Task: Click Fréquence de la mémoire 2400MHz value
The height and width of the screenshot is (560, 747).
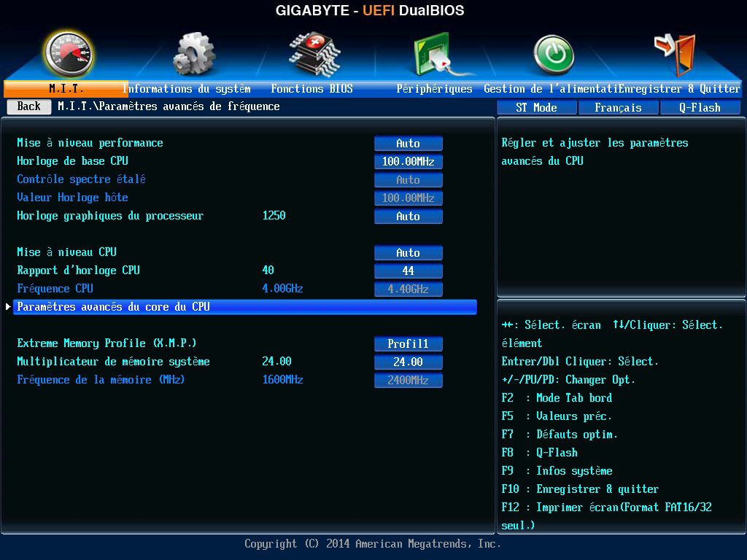Action: pyautogui.click(x=409, y=381)
